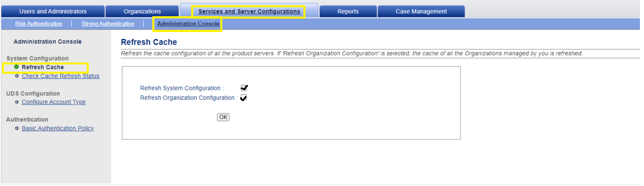This screenshot has height=186, width=644.
Task: Select Refresh Cache in sidebar
Action: click(x=43, y=67)
